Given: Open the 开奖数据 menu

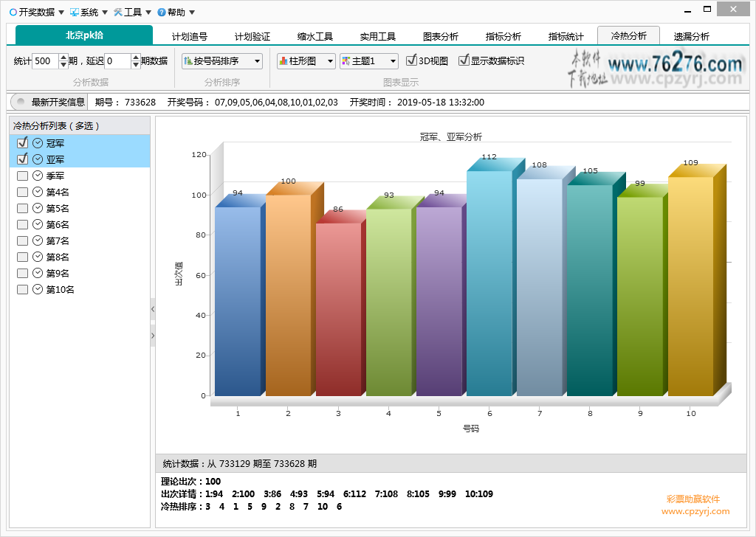Looking at the screenshot, I should coord(37,12).
